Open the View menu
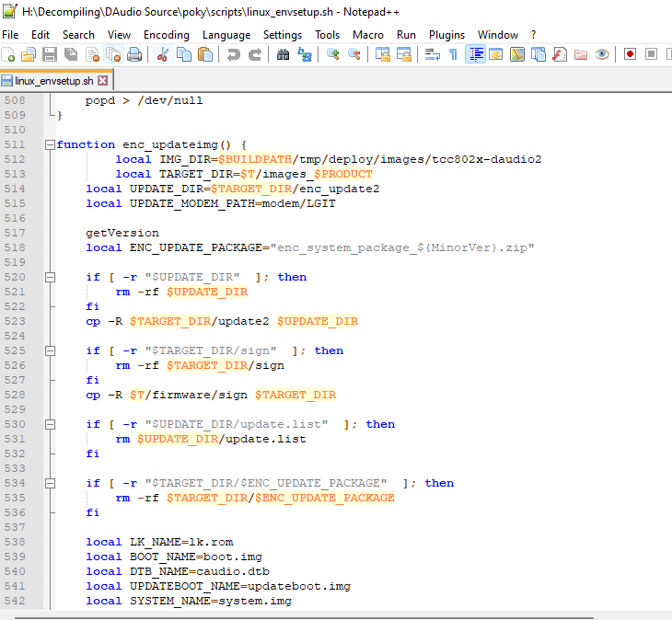Screen dimensions: 672x620 [x=119, y=35]
